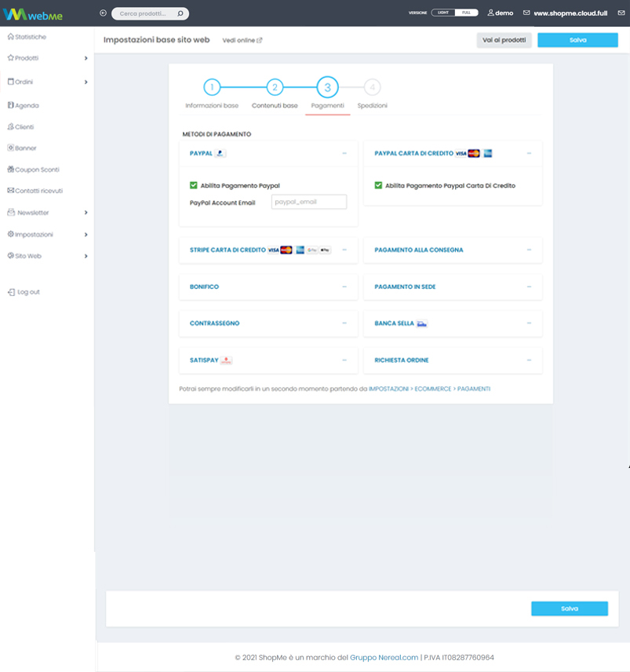
Task: Click the back arrow icon beside search
Action: [103, 13]
